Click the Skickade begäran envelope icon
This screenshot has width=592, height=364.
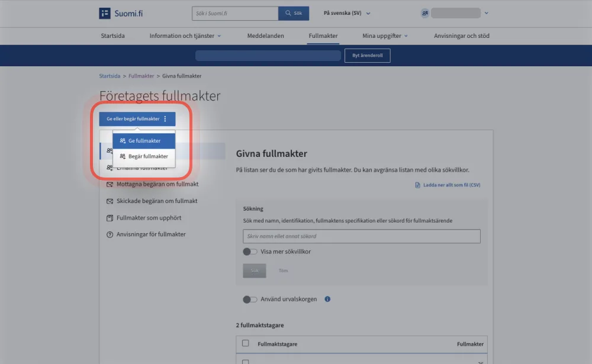point(110,201)
